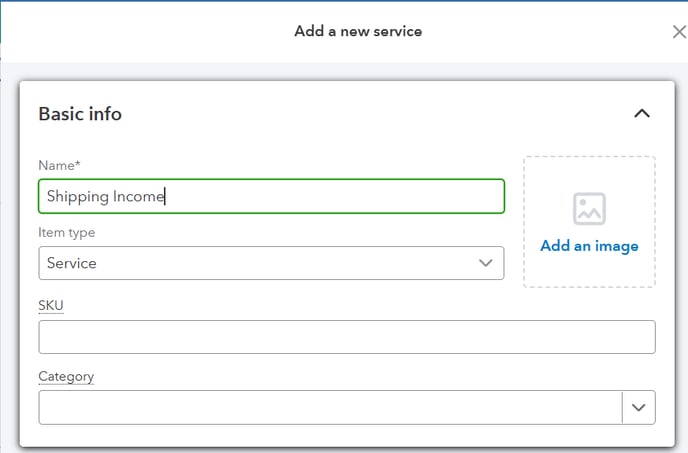
Task: Click the Category text input box
Action: [329, 407]
